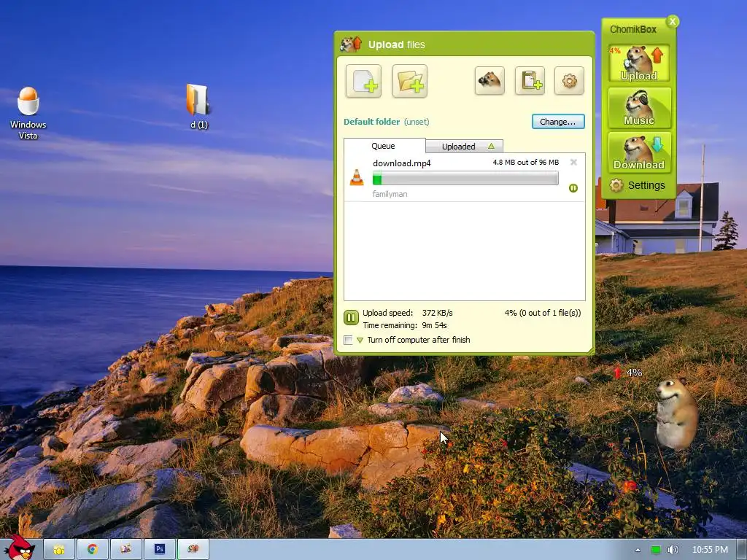The width and height of the screenshot is (747, 560).
Task: Click the yellow flower taskbar icon
Action: (59, 550)
